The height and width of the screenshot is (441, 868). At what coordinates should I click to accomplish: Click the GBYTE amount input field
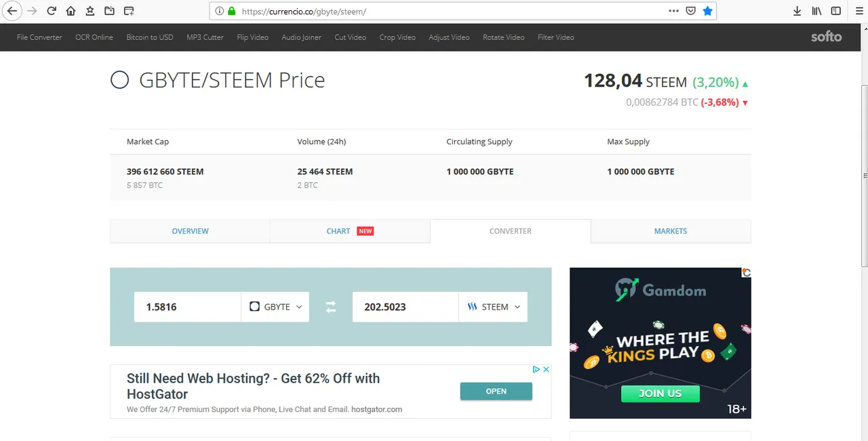187,307
